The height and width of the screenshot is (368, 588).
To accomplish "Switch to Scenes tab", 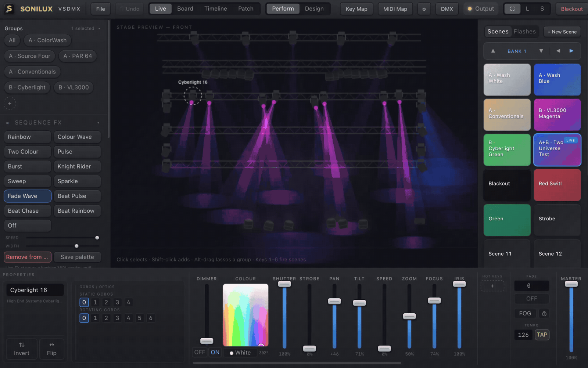I will [498, 32].
